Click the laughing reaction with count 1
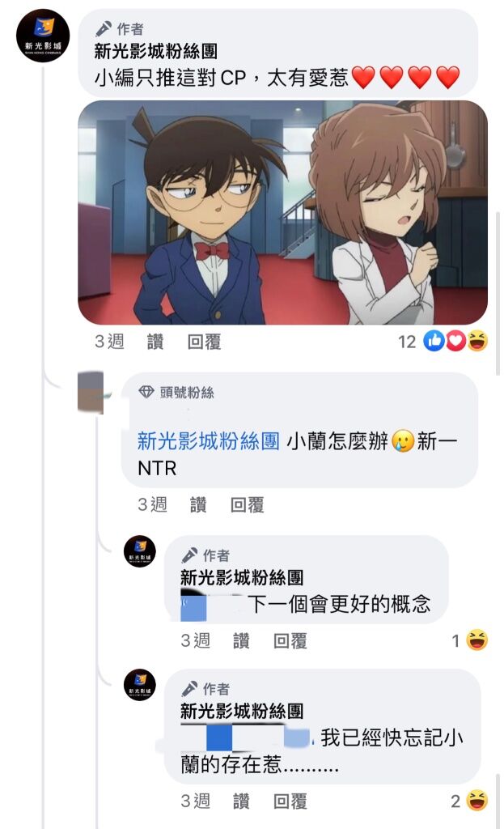The image size is (504, 829). 477,640
